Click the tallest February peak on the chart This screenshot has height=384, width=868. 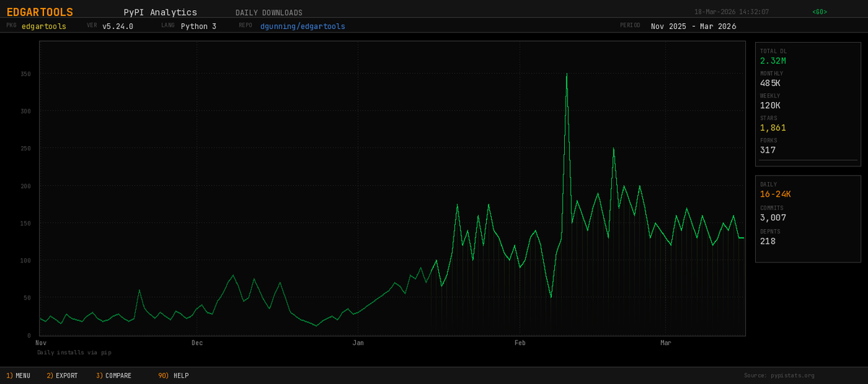point(566,74)
